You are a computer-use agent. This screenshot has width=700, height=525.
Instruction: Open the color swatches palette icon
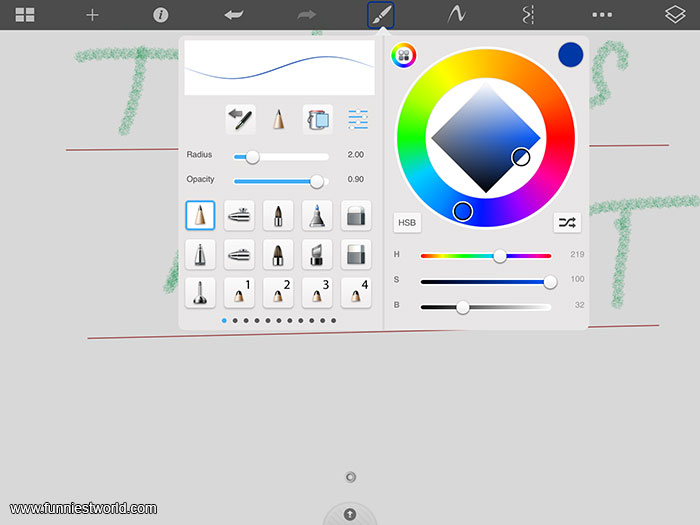pyautogui.click(x=404, y=55)
